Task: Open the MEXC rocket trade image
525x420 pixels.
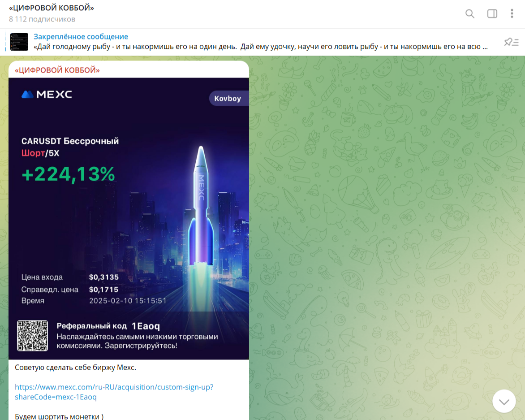Action: [129, 219]
